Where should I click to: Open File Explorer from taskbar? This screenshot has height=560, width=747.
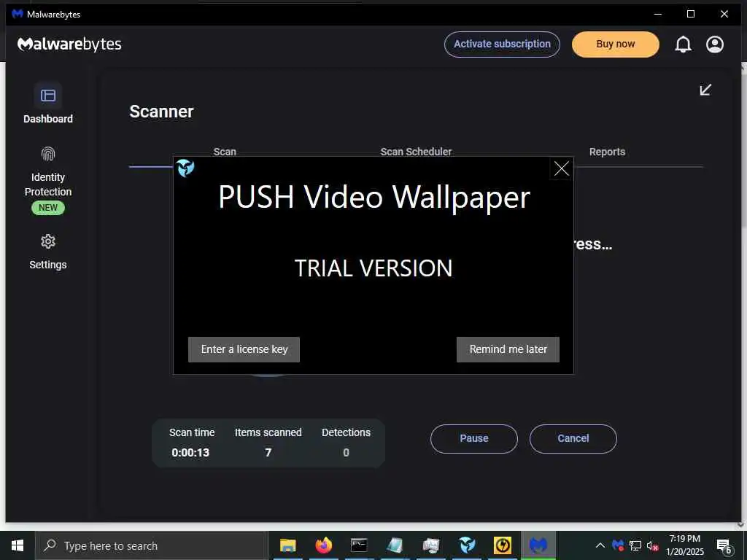pos(287,545)
